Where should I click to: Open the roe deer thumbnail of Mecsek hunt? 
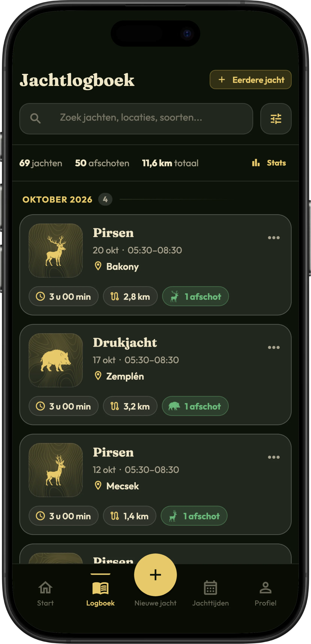pos(55,470)
